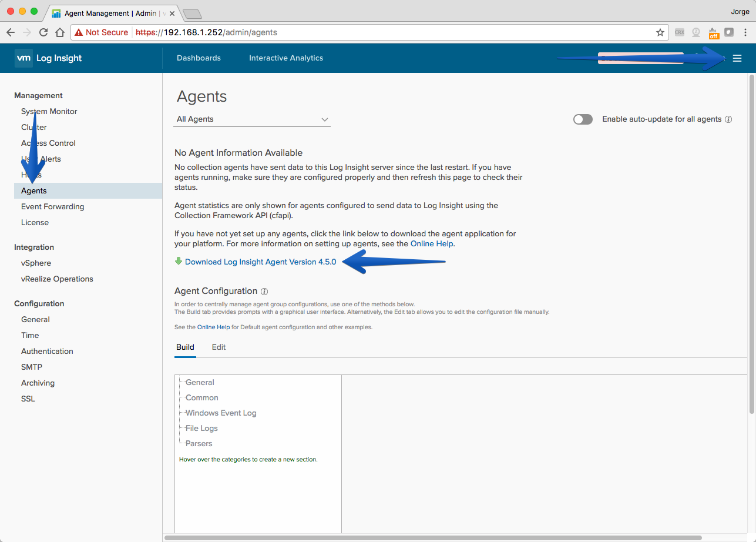Select System Monitor in the sidebar

tap(49, 111)
